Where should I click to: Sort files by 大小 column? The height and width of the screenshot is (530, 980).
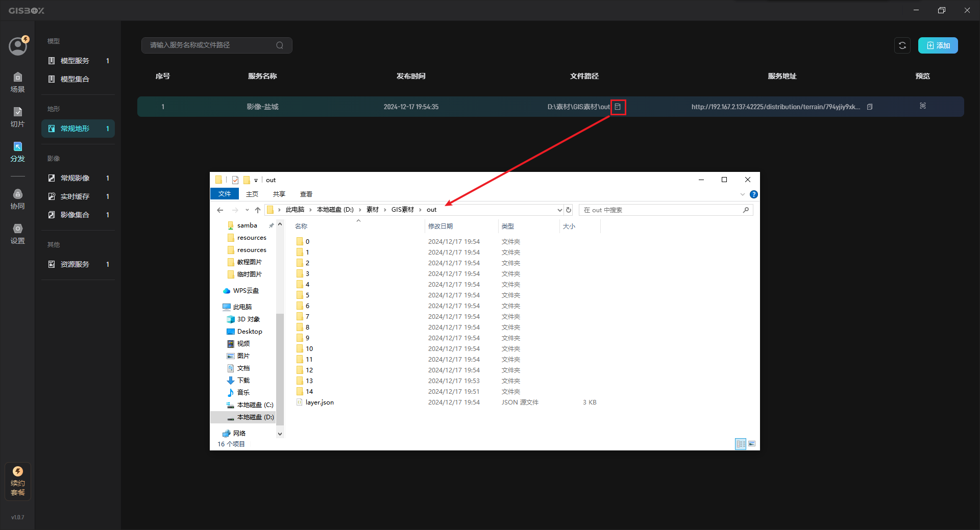coord(569,226)
